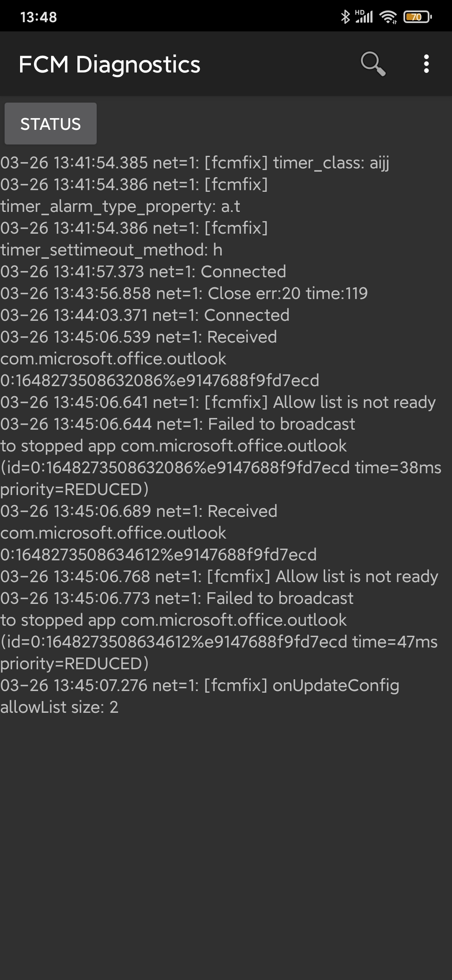452x980 pixels.
Task: Tap the battery indicator showing 70
Action: click(x=416, y=17)
